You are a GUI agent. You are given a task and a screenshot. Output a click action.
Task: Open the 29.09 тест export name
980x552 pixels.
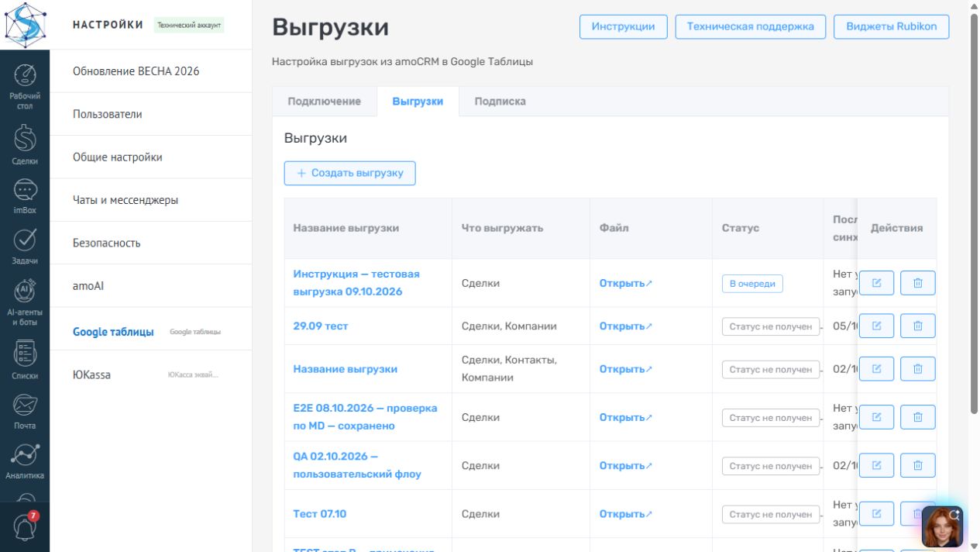321,326
